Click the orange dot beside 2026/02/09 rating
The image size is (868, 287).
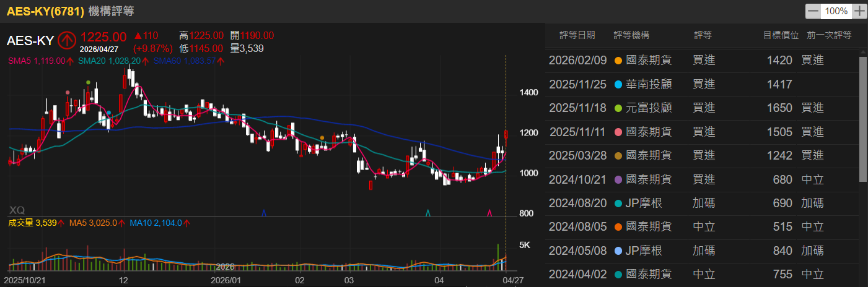coord(618,61)
